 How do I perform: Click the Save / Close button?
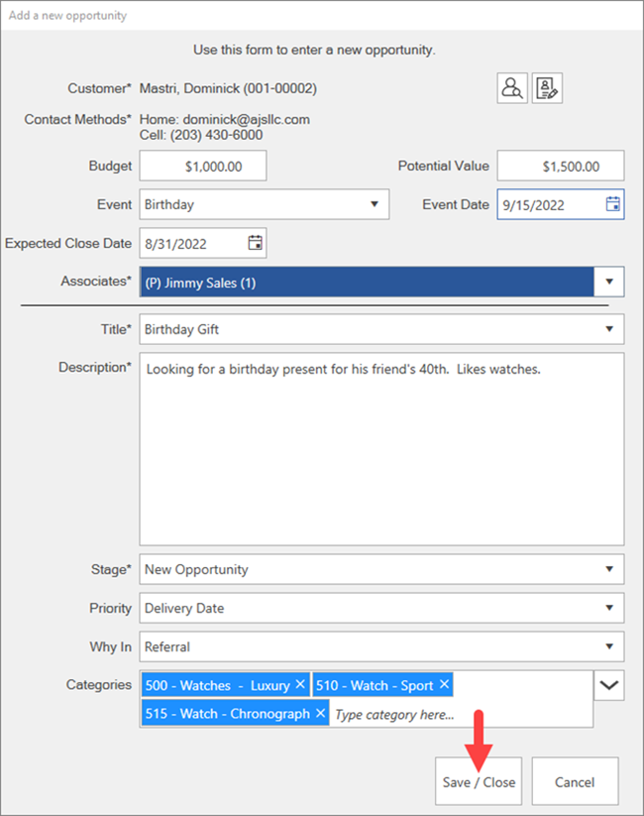pyautogui.click(x=479, y=781)
